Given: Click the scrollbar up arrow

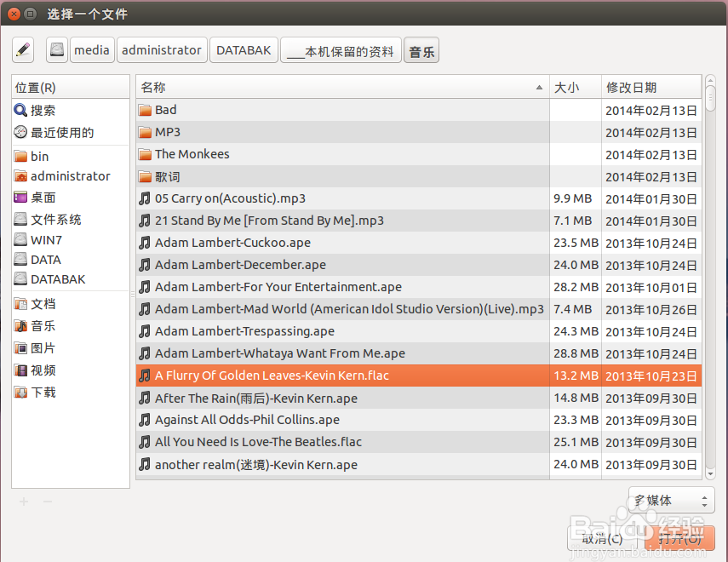Looking at the screenshot, I should click(x=710, y=80).
